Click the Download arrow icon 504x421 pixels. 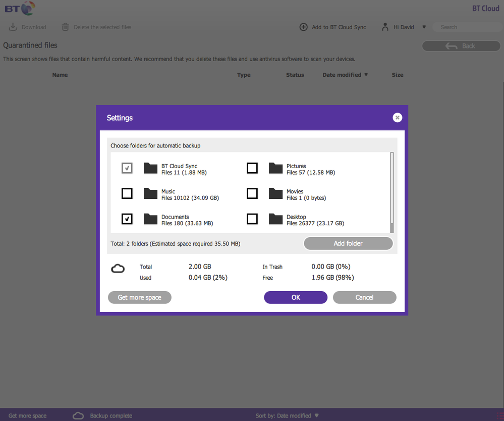(x=13, y=27)
